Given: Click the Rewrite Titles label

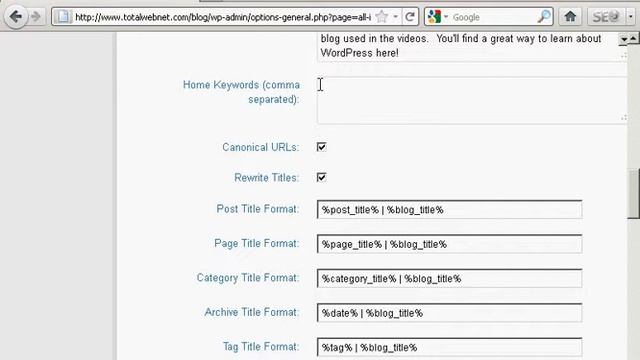Looking at the screenshot, I should 266,178.
